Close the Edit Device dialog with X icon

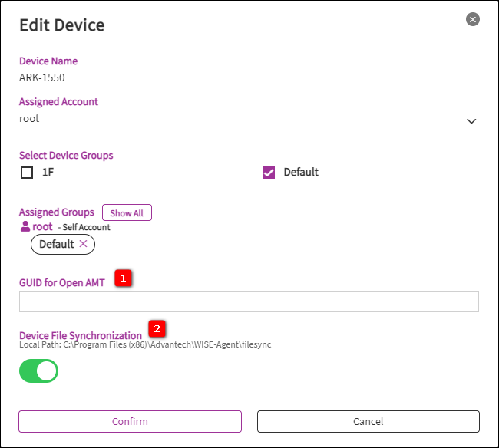coord(473,19)
